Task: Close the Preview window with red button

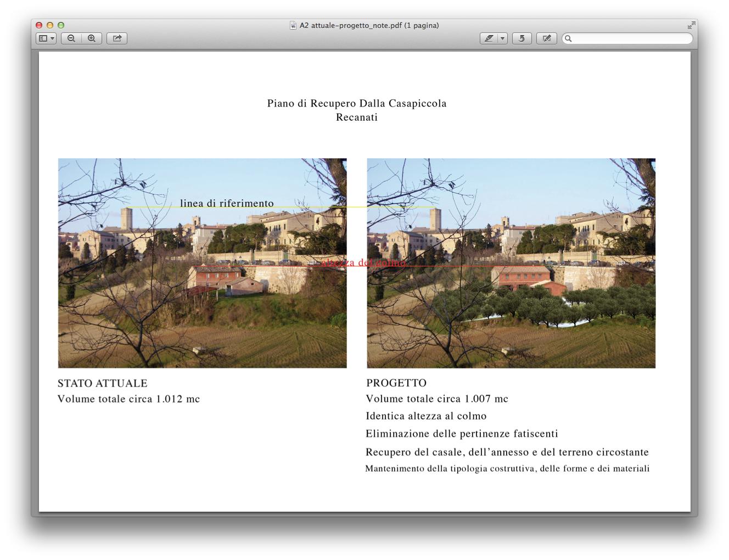Action: click(x=39, y=25)
